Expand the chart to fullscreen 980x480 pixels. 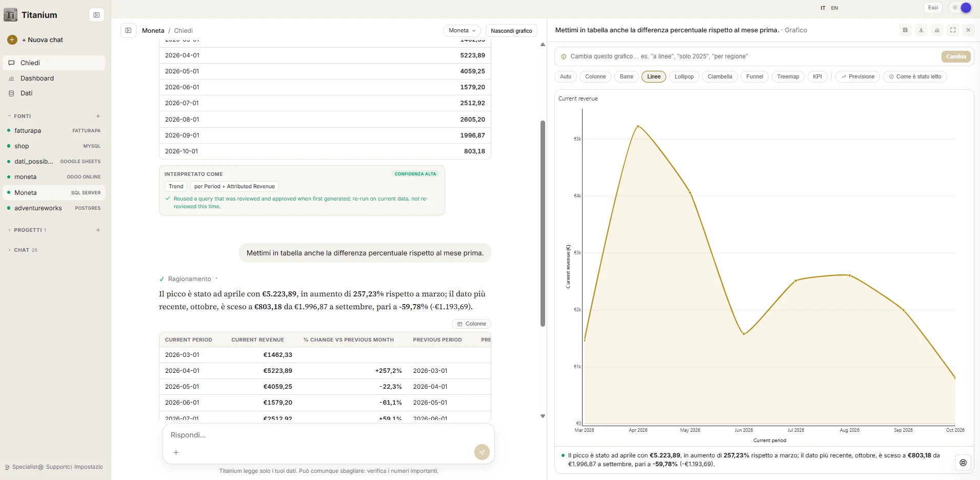coord(953,30)
